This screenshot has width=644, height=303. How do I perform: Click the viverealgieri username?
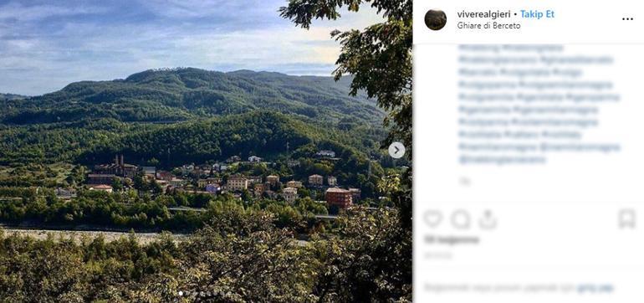point(483,14)
